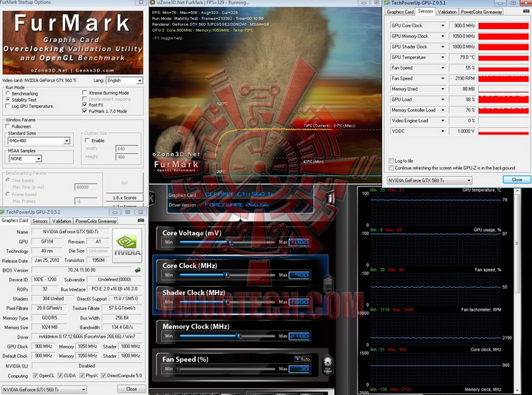Toggle the link clocks icon in Afterburner
This screenshot has width=532, height=395.
click(x=328, y=285)
